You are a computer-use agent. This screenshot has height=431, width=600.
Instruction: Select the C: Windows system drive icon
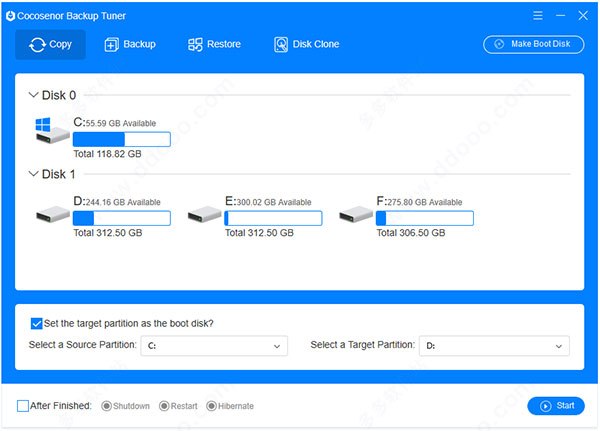coord(52,131)
